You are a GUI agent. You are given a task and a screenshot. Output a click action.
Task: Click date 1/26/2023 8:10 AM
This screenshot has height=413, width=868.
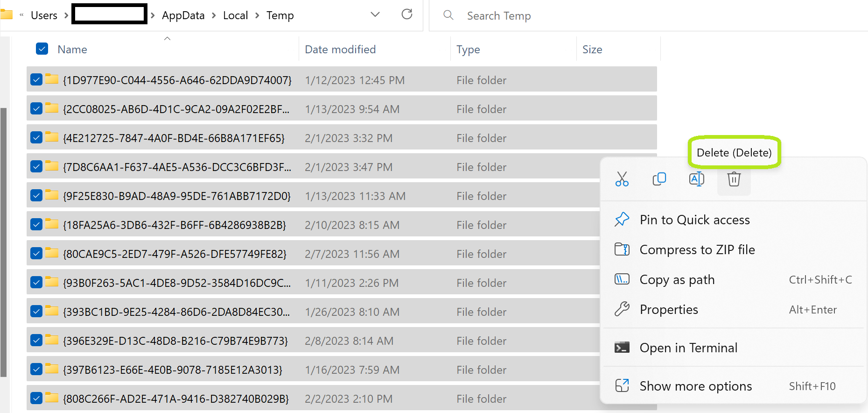352,312
